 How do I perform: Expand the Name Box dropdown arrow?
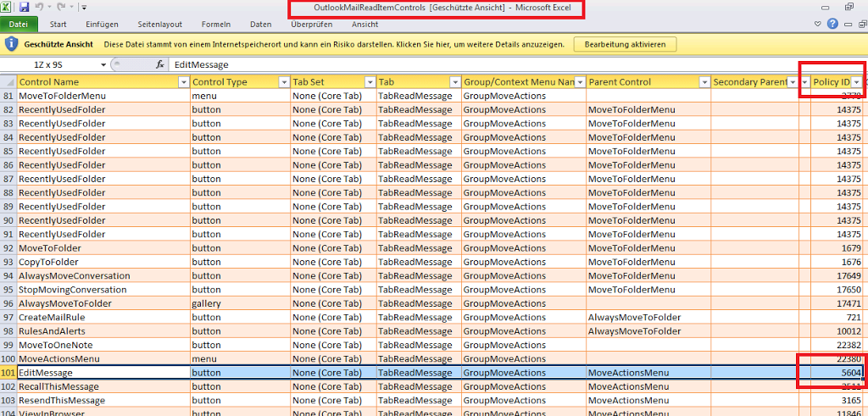(103, 64)
